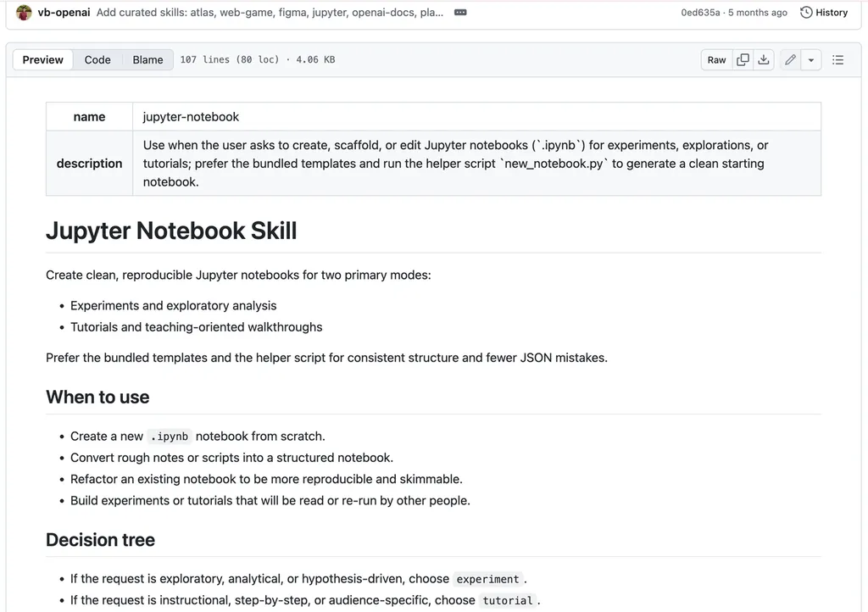Open commit 0ed635a
This screenshot has width=868, height=612.
700,12
